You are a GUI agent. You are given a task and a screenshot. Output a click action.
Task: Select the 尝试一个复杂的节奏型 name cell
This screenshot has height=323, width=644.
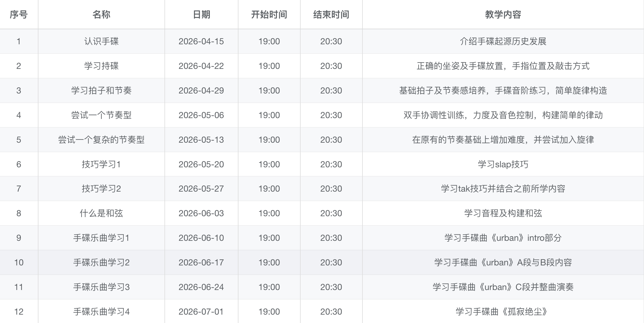point(101,140)
